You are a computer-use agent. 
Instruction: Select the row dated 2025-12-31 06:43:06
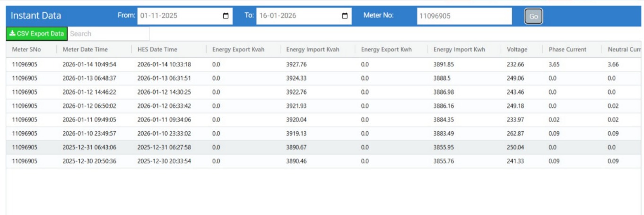coord(89,147)
